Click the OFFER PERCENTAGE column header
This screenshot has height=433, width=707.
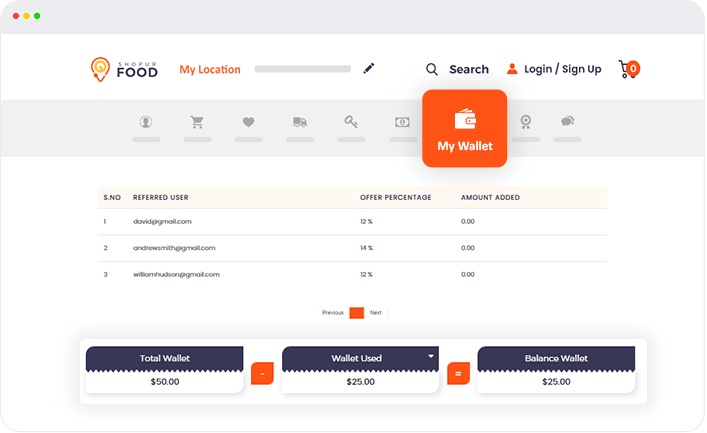395,198
